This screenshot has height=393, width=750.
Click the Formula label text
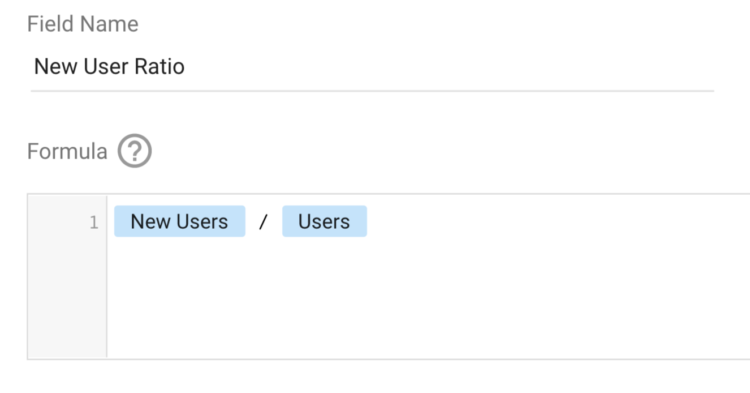pyautogui.click(x=67, y=151)
